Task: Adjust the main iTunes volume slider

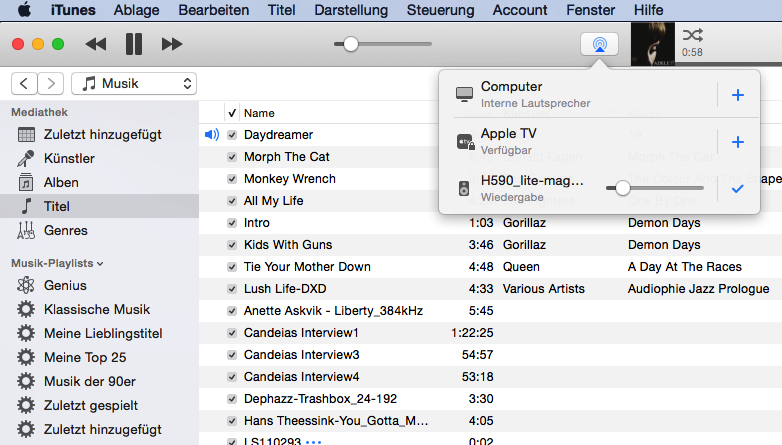Action: 383,44
